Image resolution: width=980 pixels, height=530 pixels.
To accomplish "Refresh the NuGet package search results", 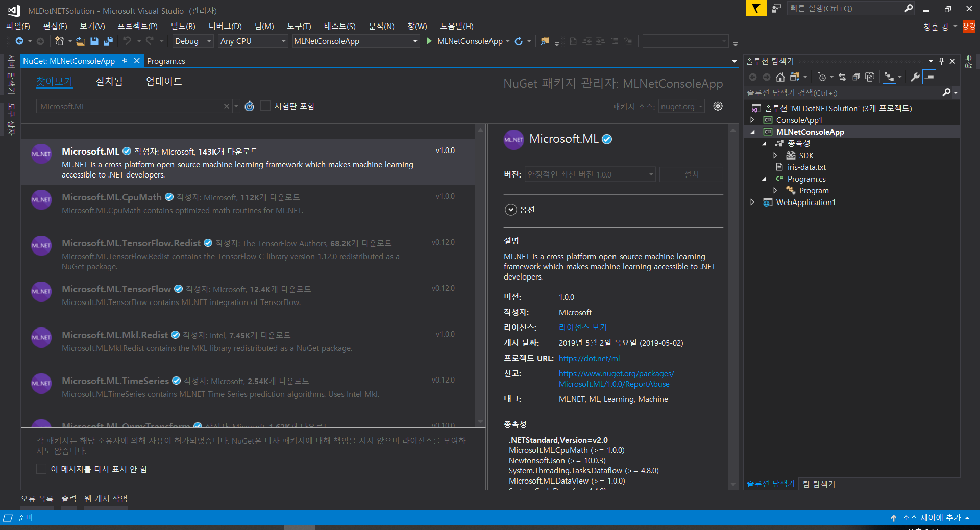I will (x=249, y=106).
